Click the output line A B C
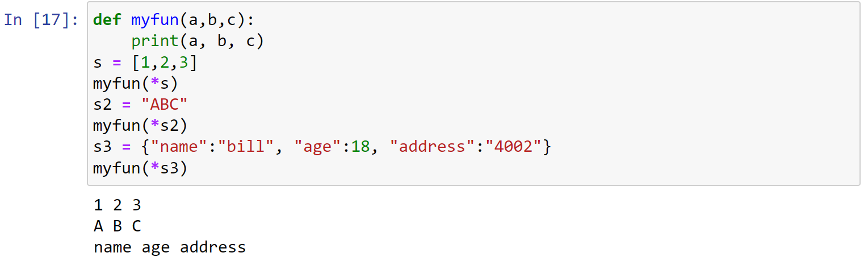The height and width of the screenshot is (261, 868). coord(118,226)
